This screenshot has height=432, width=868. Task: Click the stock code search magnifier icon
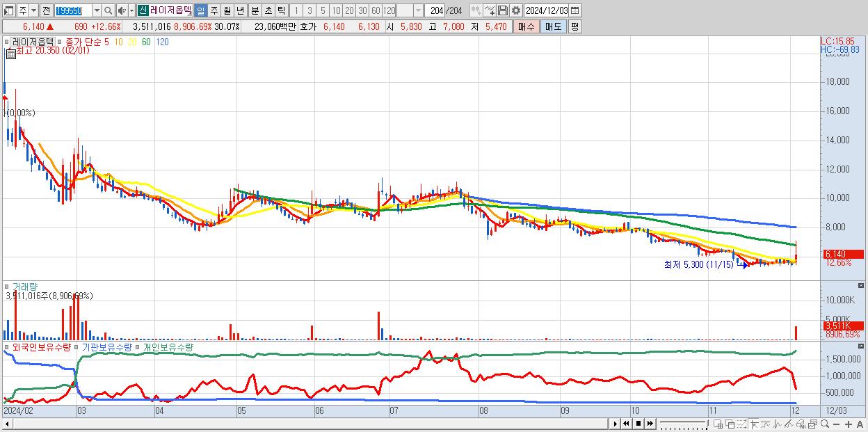click(108, 10)
